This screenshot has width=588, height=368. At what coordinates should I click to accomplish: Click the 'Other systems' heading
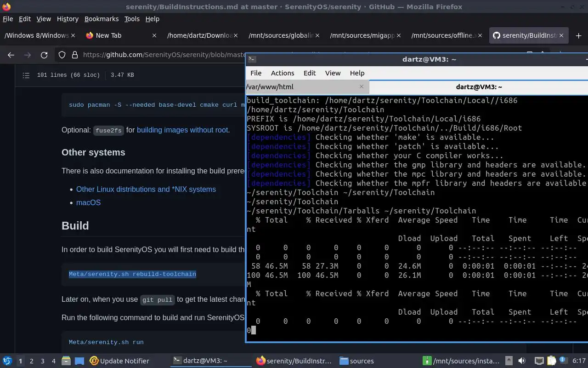(x=93, y=152)
